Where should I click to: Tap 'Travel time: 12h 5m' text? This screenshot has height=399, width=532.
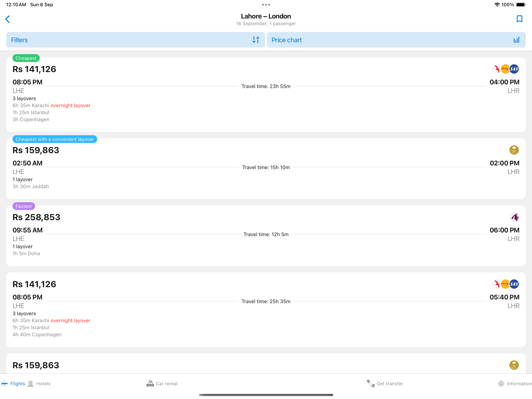(x=266, y=234)
